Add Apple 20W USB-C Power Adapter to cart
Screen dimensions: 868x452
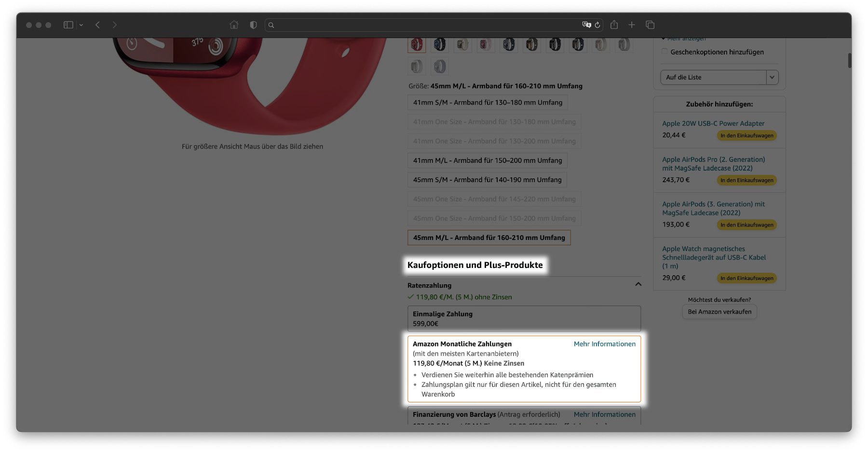click(x=746, y=135)
